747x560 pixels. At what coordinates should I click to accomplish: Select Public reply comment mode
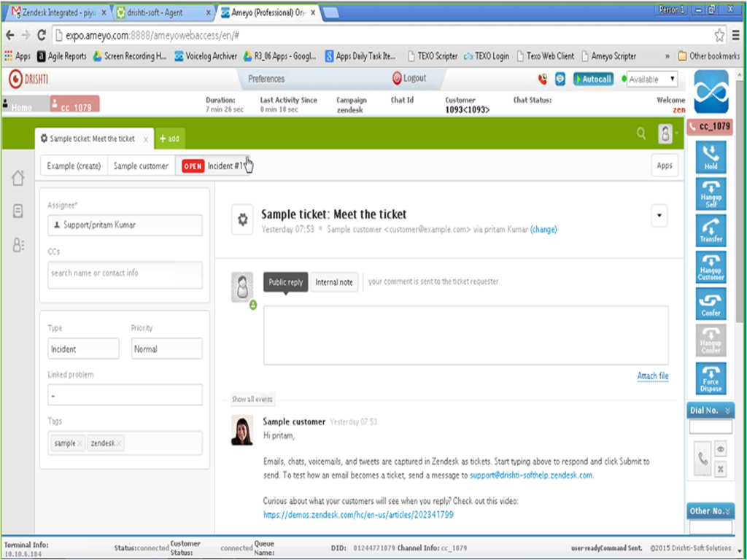click(286, 282)
